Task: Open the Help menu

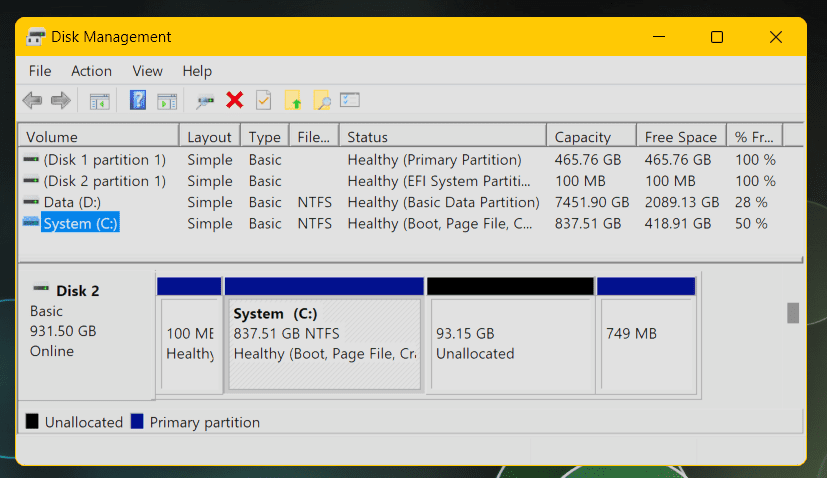Action: click(197, 71)
